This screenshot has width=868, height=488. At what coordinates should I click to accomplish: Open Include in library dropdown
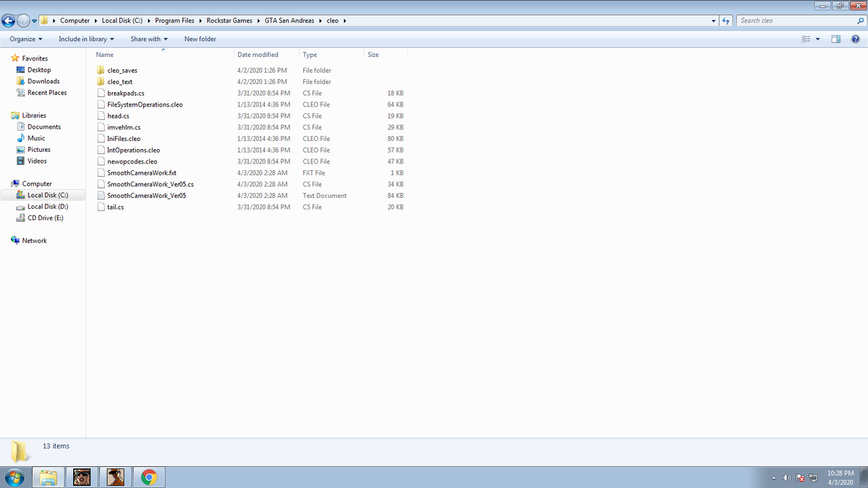pos(86,39)
